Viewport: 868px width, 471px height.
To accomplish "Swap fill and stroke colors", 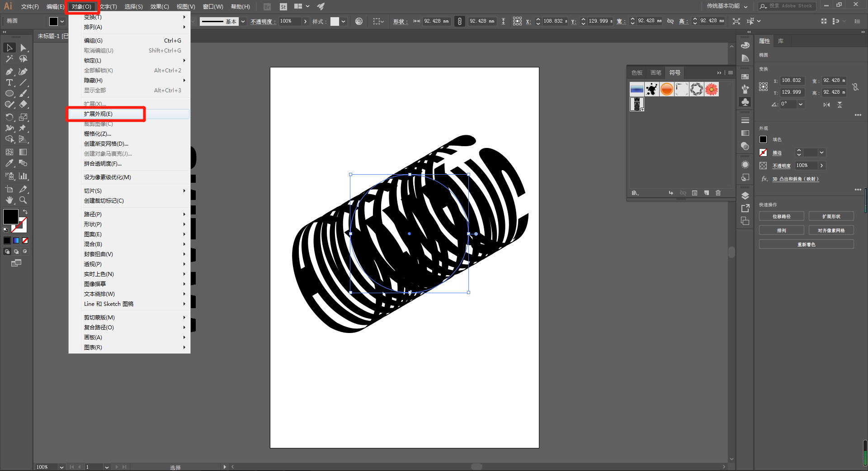I will (25, 212).
